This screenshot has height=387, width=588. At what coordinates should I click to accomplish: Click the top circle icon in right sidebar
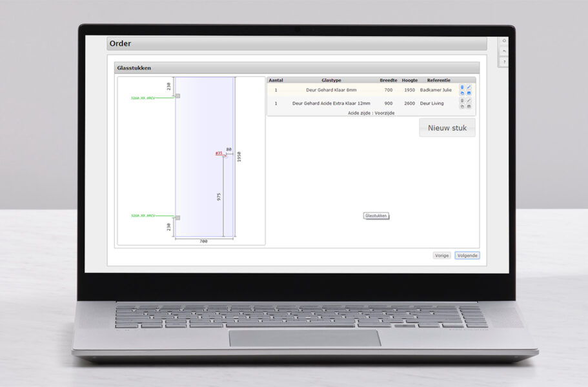click(x=504, y=41)
